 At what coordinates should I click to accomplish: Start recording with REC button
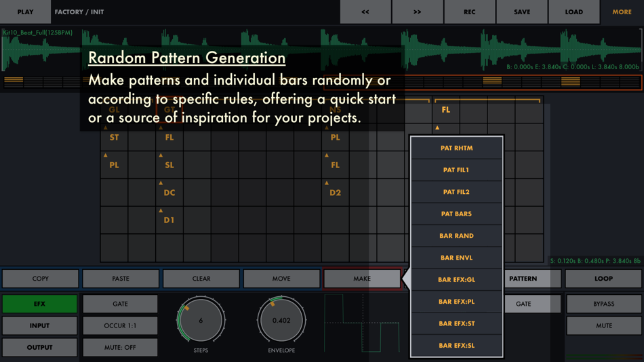(x=470, y=12)
